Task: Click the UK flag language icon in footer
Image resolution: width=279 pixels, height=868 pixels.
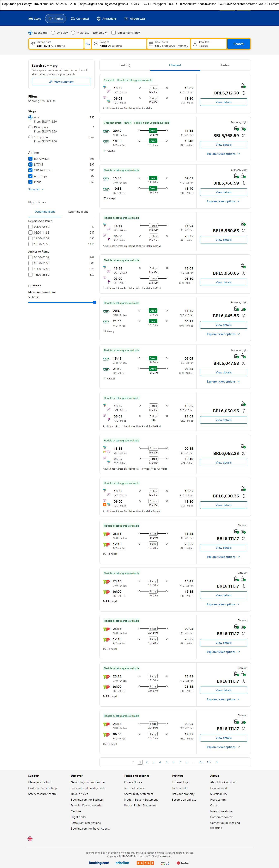Action: pos(30,839)
